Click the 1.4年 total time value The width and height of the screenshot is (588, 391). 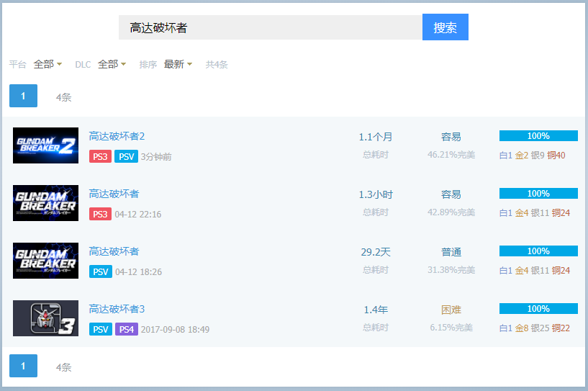click(376, 310)
